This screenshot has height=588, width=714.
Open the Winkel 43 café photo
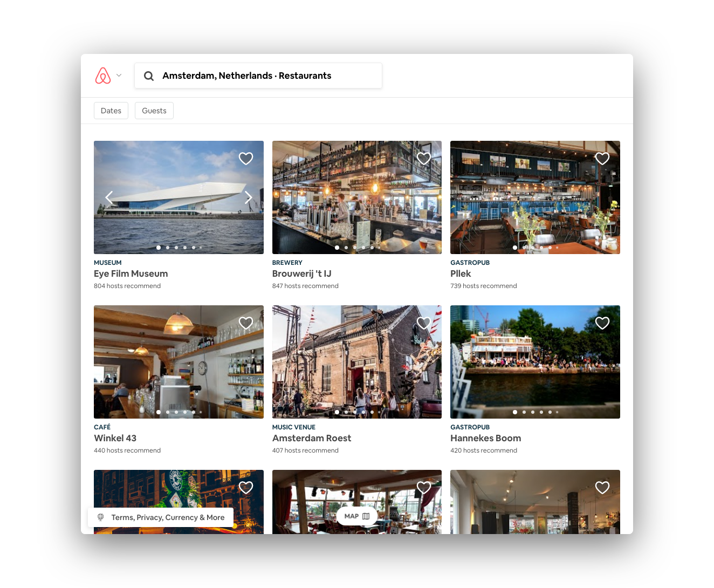178,362
